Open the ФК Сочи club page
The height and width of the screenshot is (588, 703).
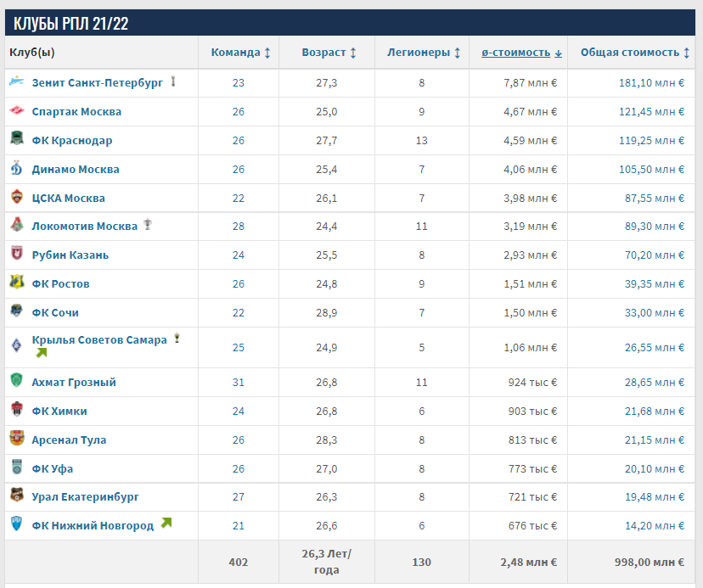55,312
